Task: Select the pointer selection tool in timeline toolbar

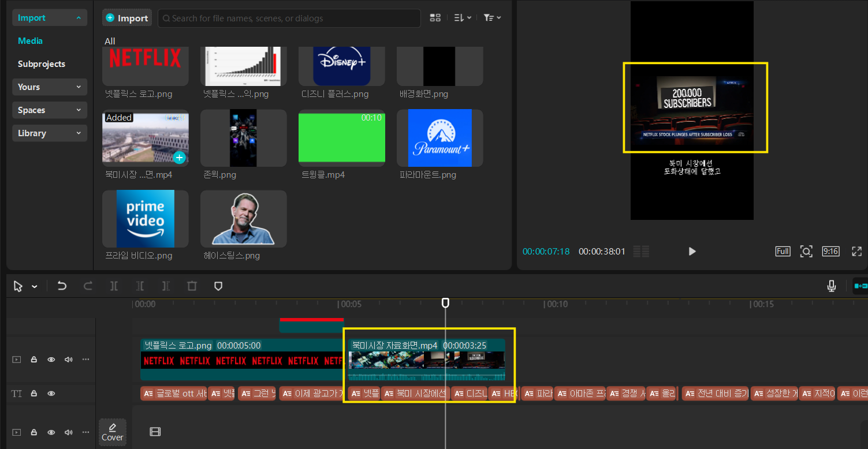Action: tap(18, 286)
